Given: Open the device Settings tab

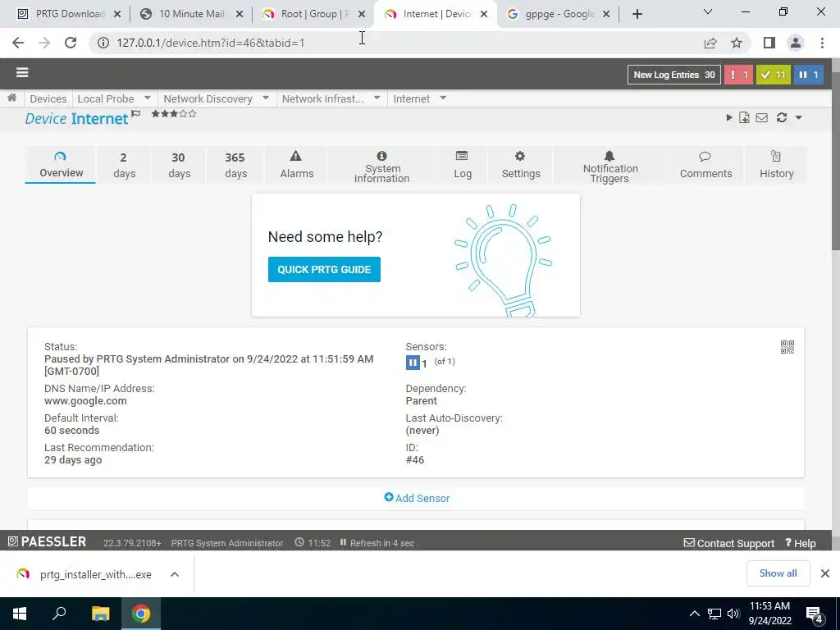Looking at the screenshot, I should 520,164.
